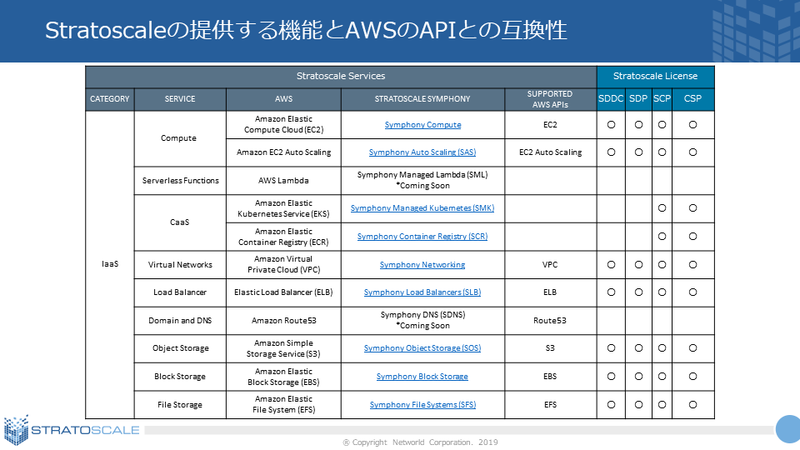Click the AWS Lambda cell
The width and height of the screenshot is (800, 450).
tap(284, 180)
